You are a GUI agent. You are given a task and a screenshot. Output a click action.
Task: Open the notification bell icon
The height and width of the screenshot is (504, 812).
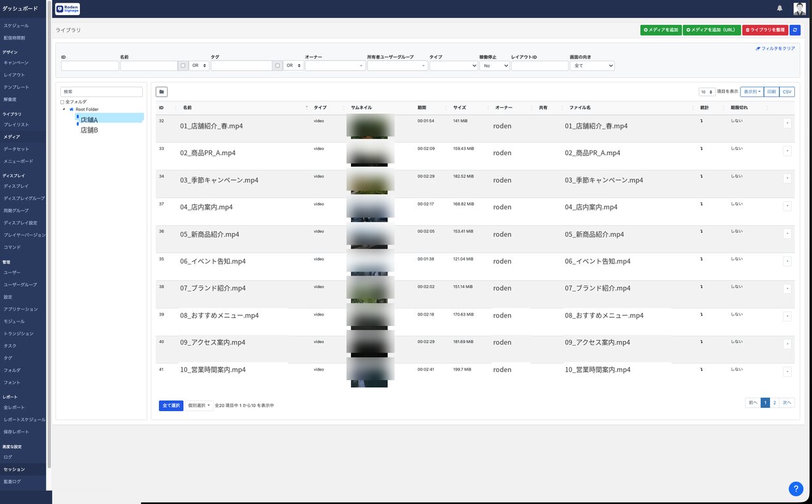point(779,9)
